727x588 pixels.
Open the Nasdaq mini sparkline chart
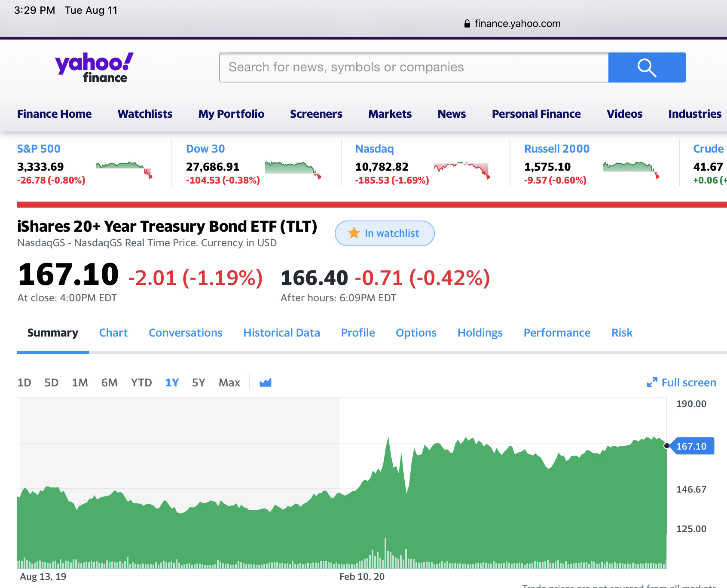(462, 170)
